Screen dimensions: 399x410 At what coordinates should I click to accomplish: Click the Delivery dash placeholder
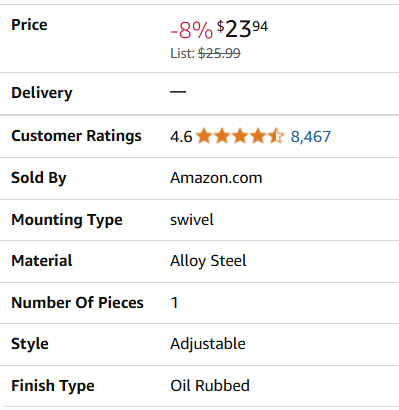(x=178, y=92)
